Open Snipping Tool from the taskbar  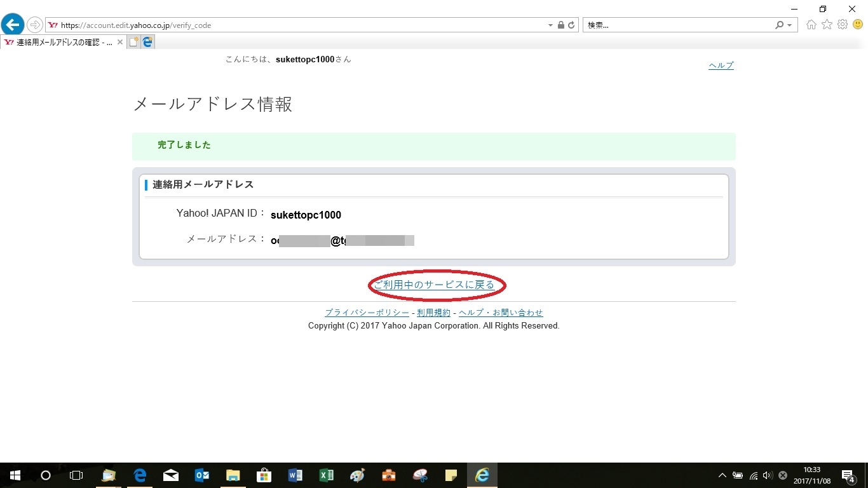coord(420,475)
